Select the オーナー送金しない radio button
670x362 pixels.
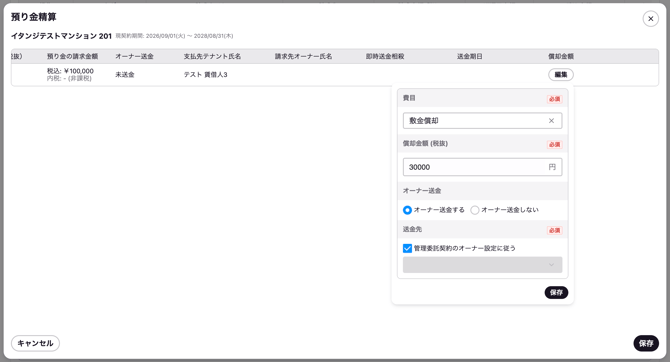coord(475,210)
